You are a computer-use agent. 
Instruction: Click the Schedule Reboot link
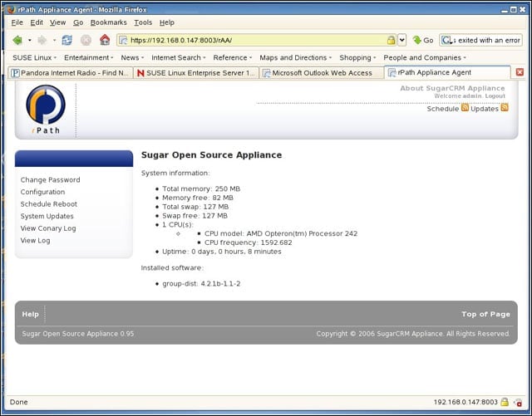coord(49,204)
